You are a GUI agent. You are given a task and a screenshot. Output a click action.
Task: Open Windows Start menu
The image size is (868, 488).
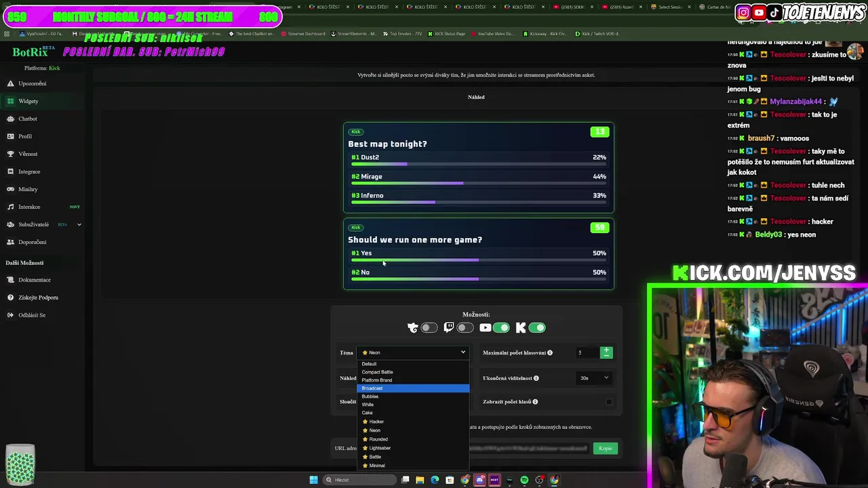click(313, 480)
